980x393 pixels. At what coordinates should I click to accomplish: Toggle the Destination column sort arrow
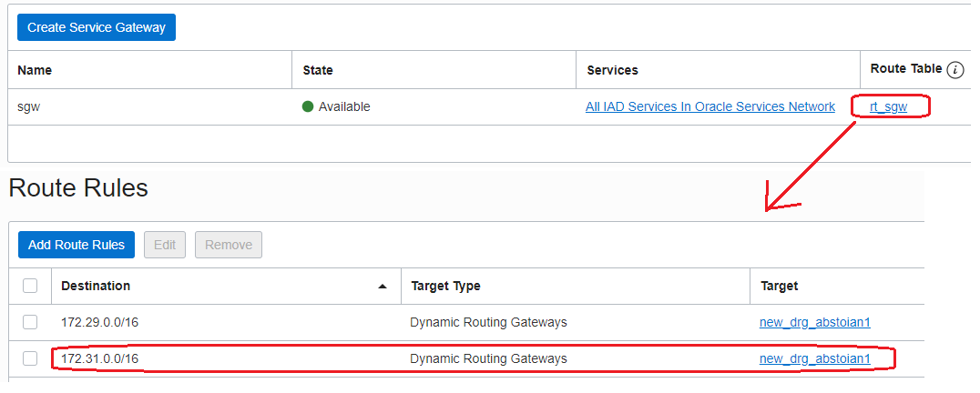click(x=383, y=286)
